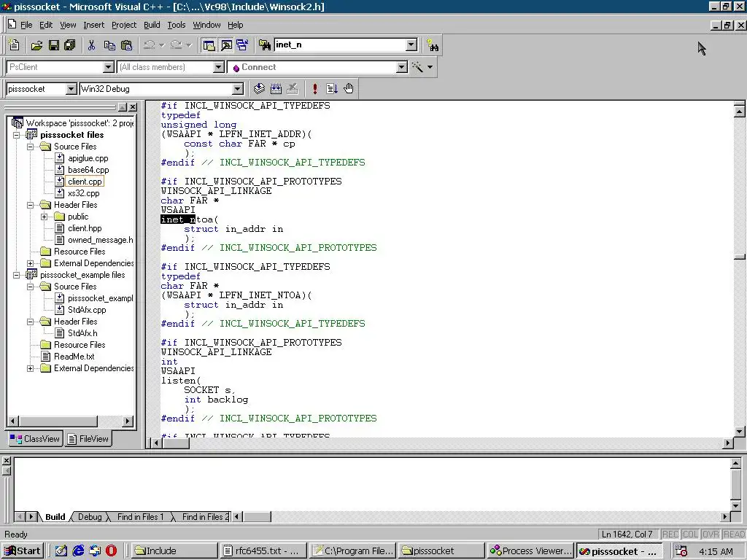Click the system tray scheduler icon
This screenshot has height=560, width=747.
click(681, 551)
